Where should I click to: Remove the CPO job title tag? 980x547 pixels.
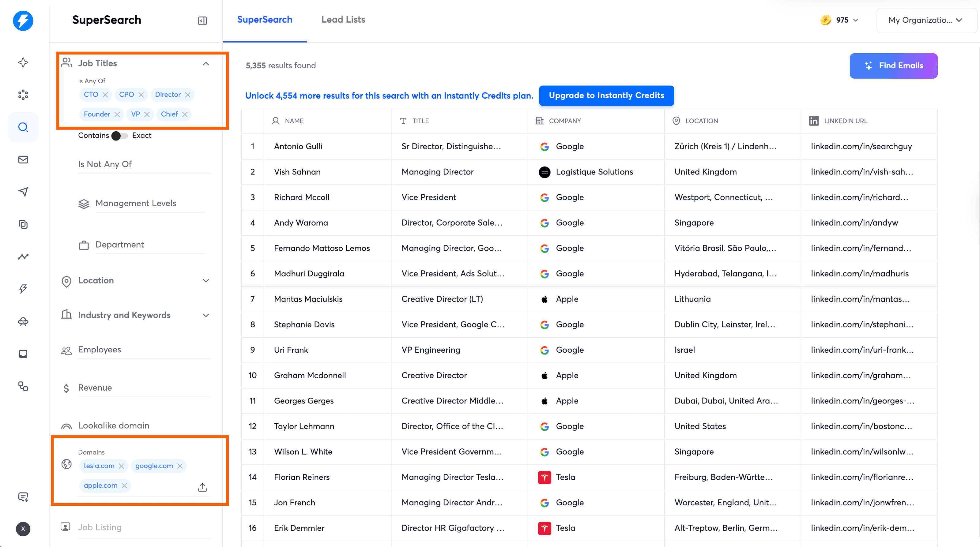pos(141,95)
